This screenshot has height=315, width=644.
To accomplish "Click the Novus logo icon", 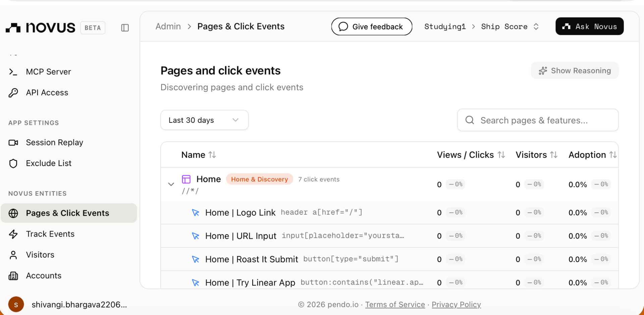I will click(13, 28).
